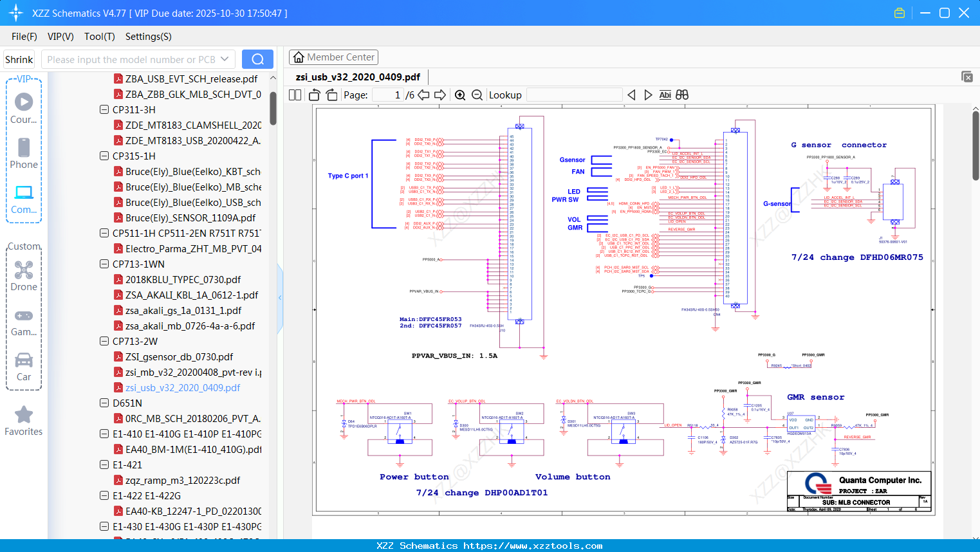The image size is (980, 552).
Task: Open the Car category
Action: 24,366
